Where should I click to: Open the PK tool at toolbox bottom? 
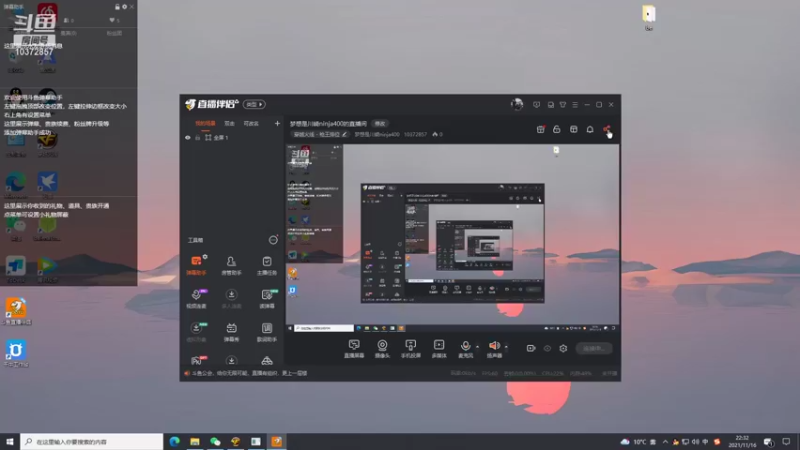coord(196,360)
